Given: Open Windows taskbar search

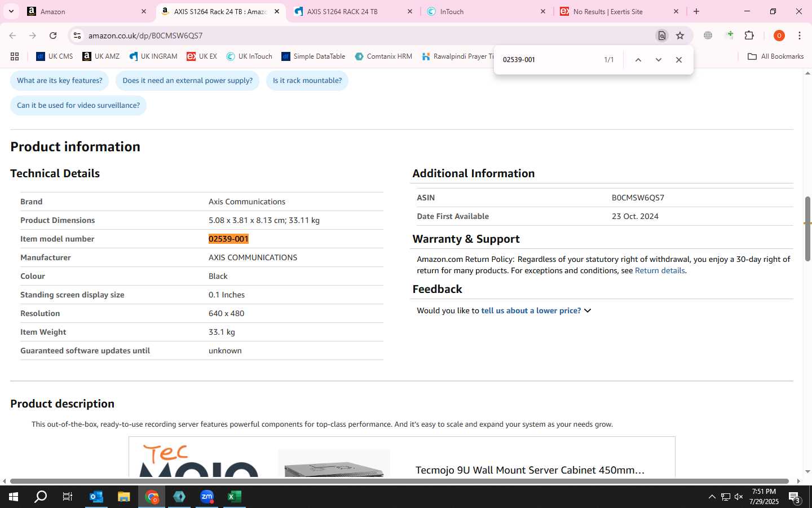Looking at the screenshot, I should (41, 497).
